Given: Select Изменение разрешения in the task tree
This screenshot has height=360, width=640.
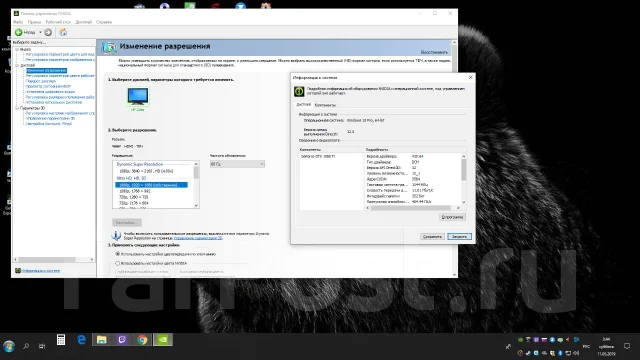Looking at the screenshot, I should click(x=46, y=71).
